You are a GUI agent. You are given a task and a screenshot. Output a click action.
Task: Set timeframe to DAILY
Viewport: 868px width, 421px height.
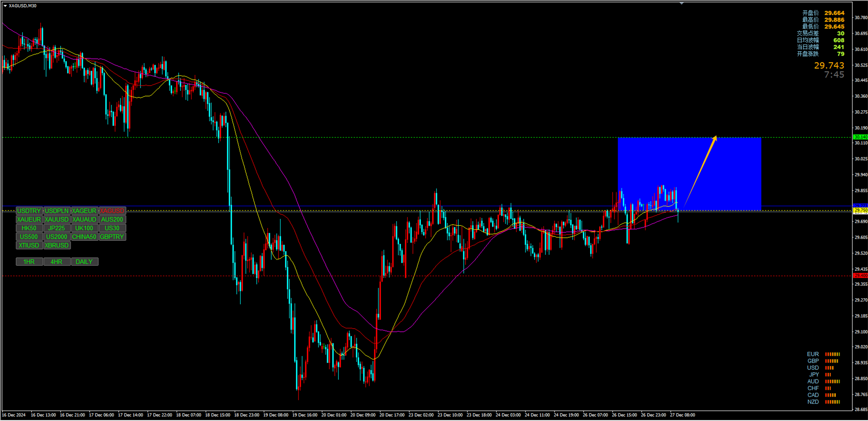tap(85, 262)
